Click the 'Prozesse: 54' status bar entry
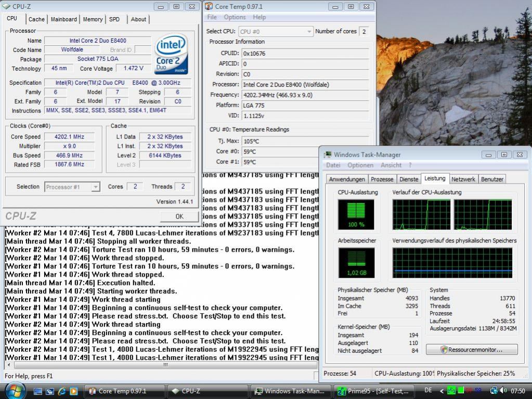 pos(340,374)
